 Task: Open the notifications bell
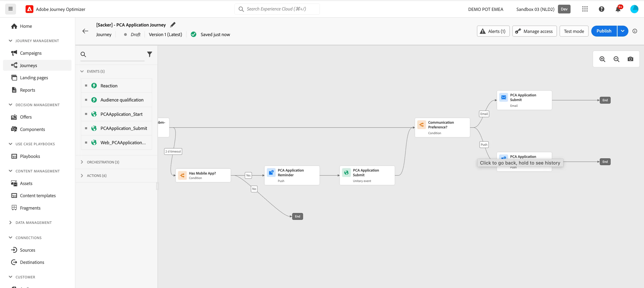[618, 9]
